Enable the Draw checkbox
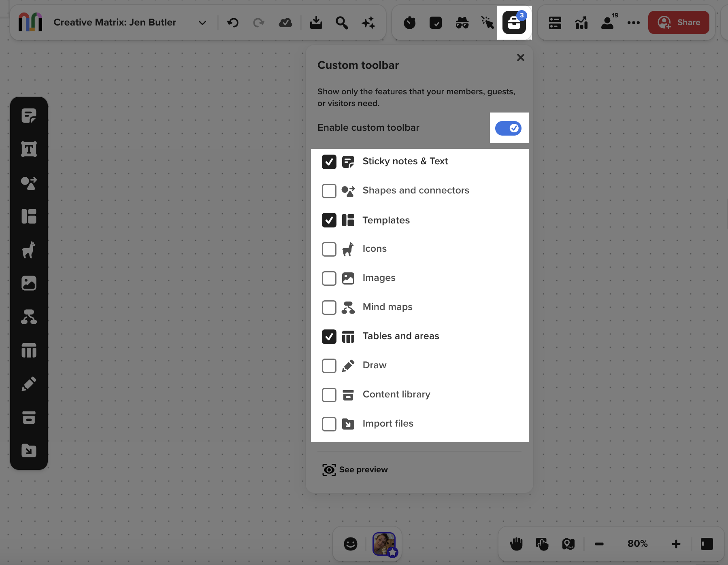 (329, 365)
